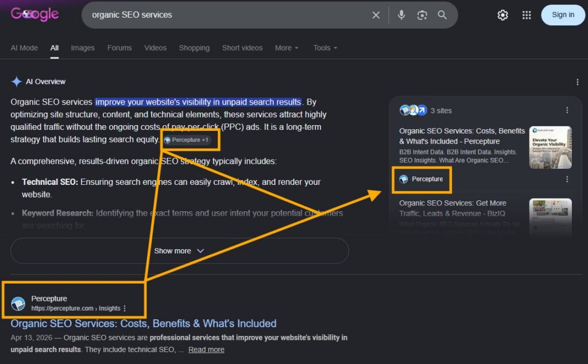Switch to AI Mode tab
This screenshot has height=364, width=588.
coord(24,48)
